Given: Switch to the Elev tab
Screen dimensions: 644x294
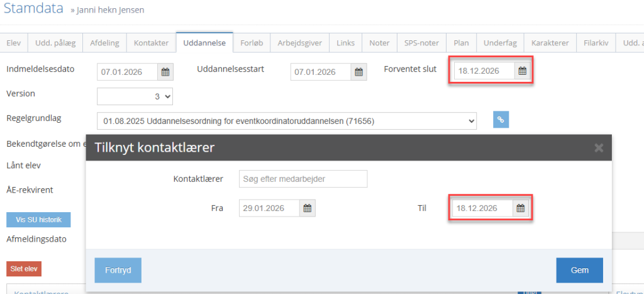Looking at the screenshot, I should click(14, 43).
